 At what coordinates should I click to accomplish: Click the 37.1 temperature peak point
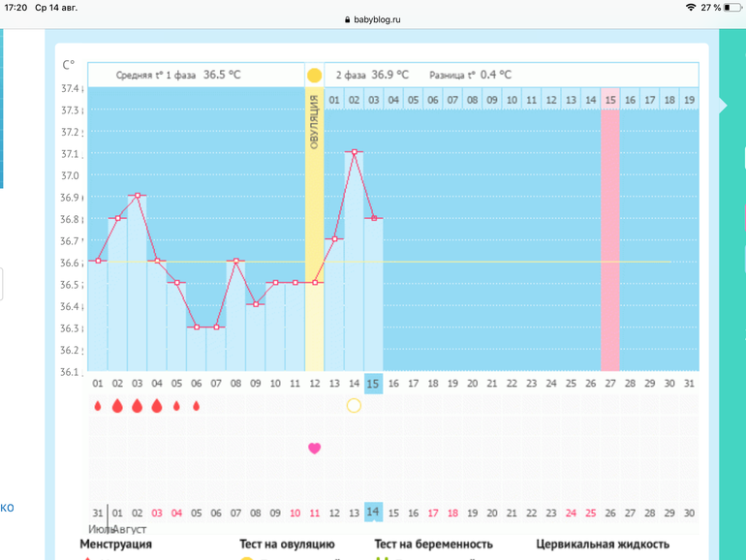(x=355, y=152)
